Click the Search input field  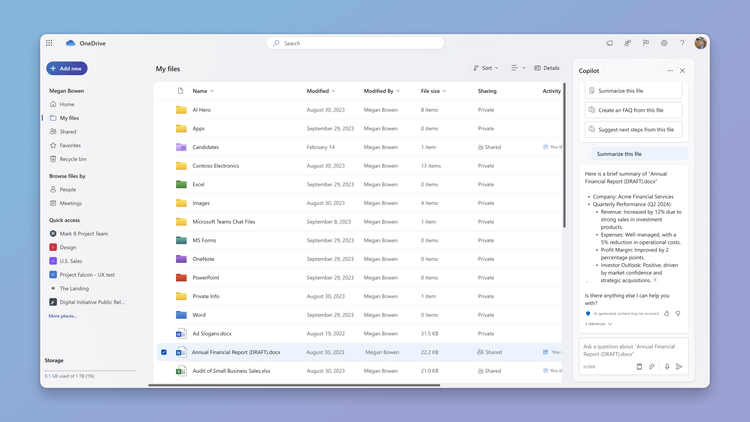pos(355,43)
